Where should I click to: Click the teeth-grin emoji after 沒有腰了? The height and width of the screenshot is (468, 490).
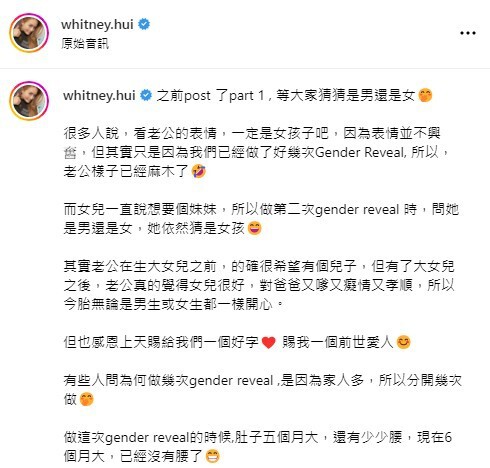[x=213, y=456]
